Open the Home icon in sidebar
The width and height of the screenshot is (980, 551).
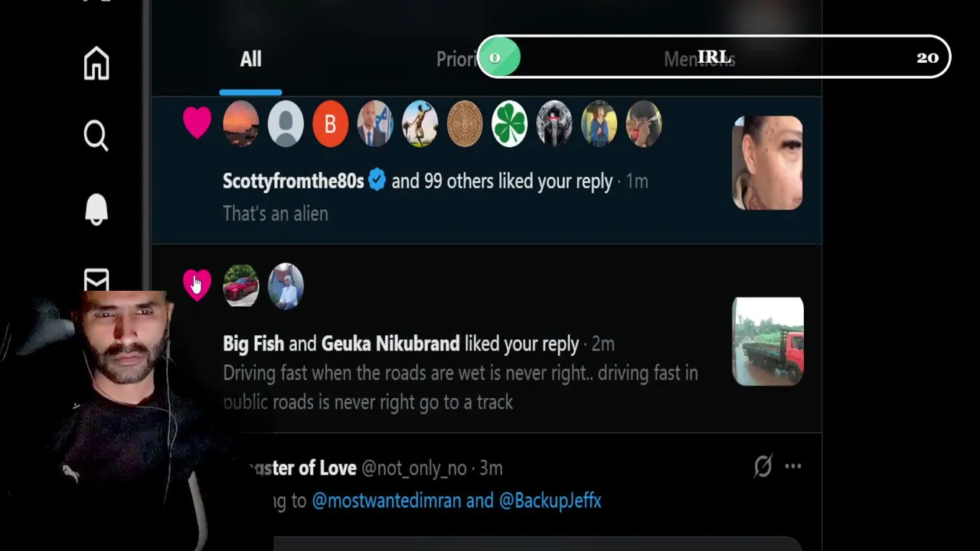click(x=96, y=63)
